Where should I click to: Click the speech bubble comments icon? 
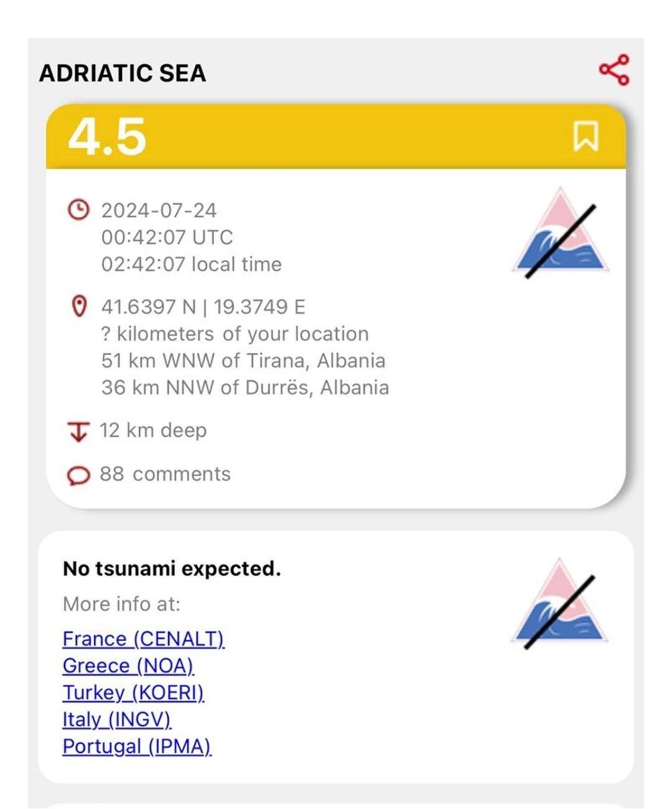point(78,475)
